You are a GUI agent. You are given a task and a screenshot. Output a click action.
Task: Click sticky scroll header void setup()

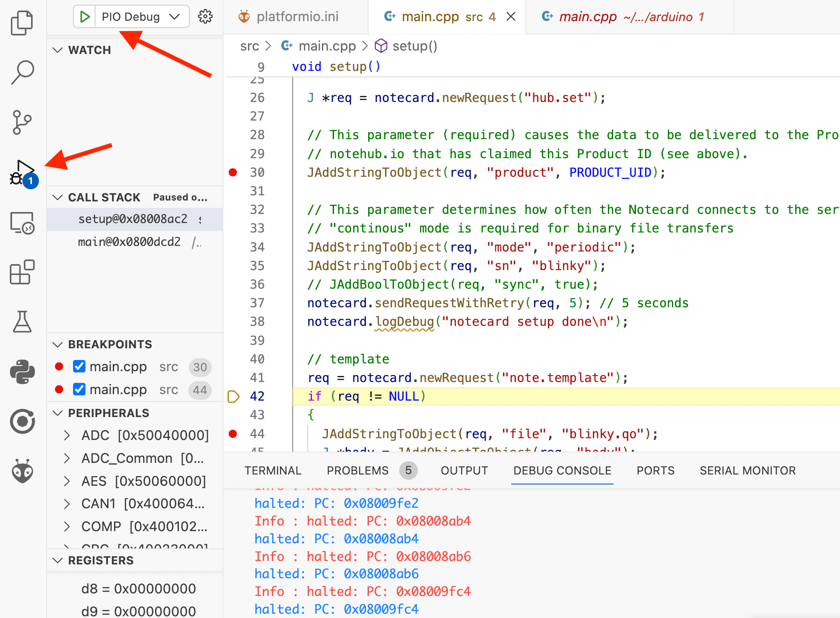336,67
